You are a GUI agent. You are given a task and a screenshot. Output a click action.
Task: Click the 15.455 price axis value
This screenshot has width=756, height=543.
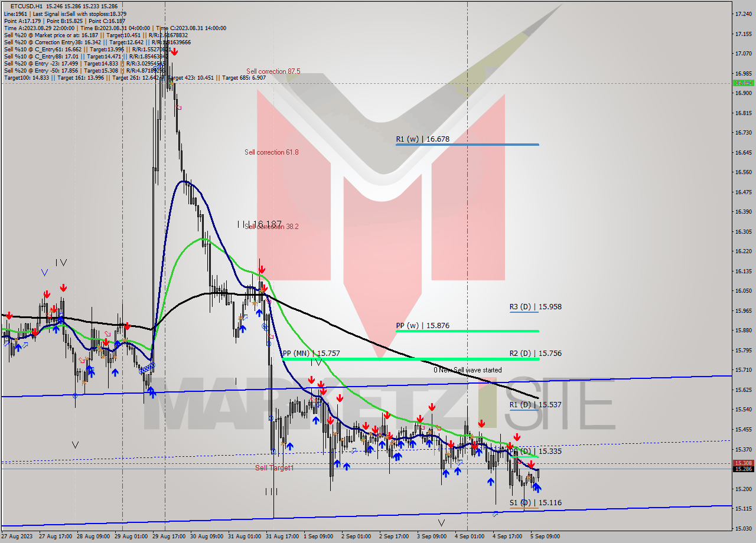pos(743,429)
